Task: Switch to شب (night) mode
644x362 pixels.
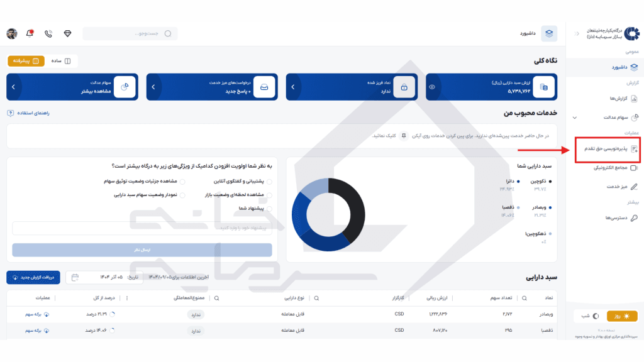Action: (589, 316)
